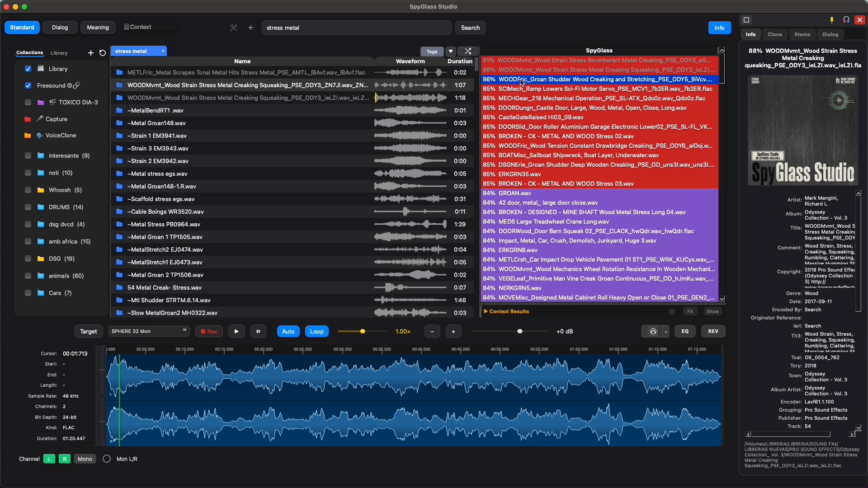Uncheck the Library checkbox

[28, 69]
